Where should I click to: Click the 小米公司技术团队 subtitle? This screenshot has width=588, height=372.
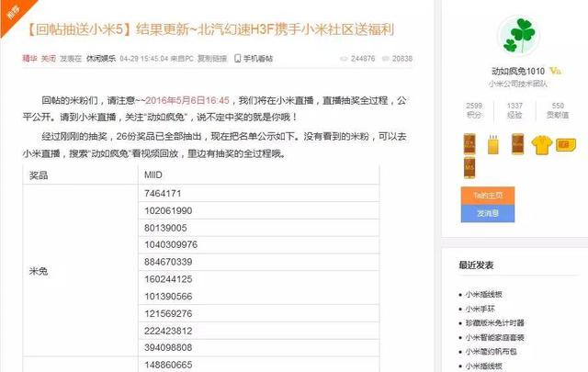point(518,84)
